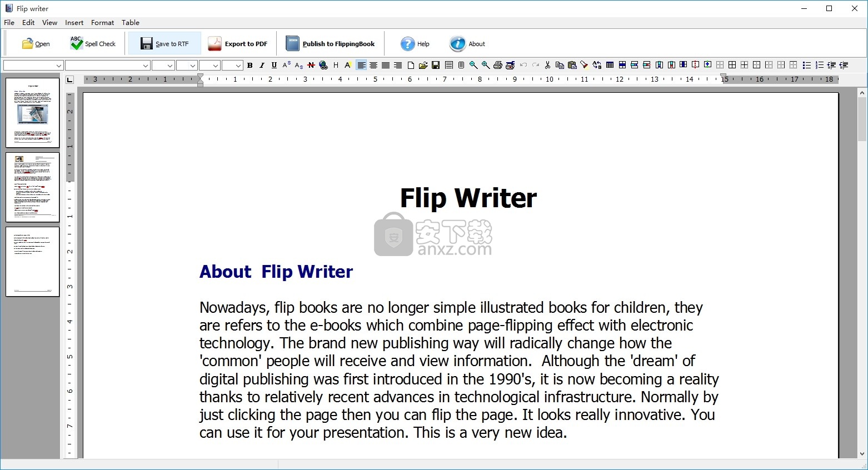
Task: Open the File menu
Action: click(x=9, y=23)
